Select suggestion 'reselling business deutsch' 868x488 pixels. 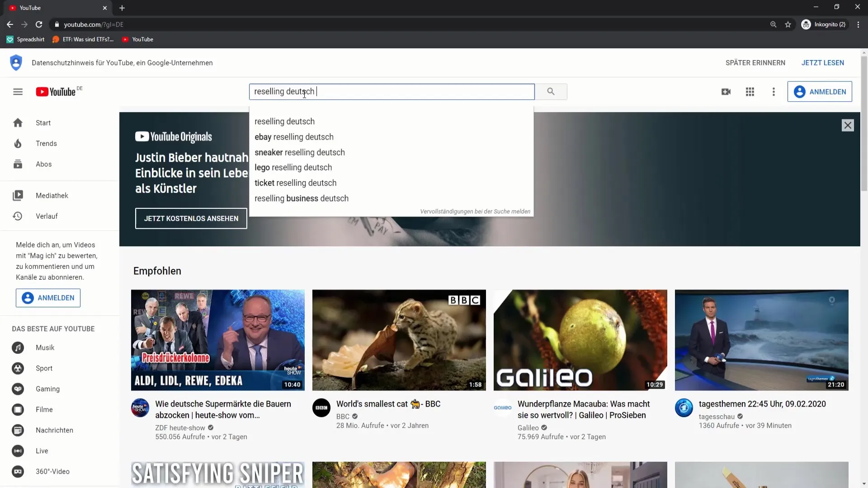pos(392,198)
